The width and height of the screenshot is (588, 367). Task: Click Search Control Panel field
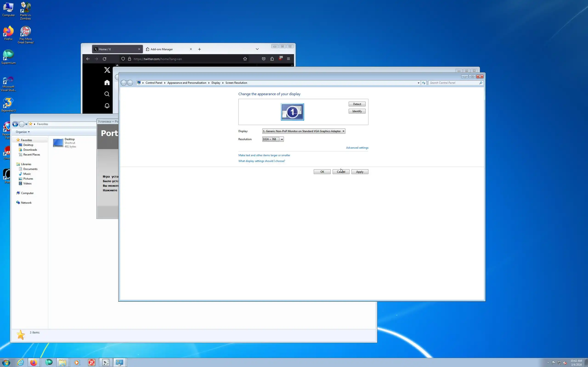tap(453, 83)
